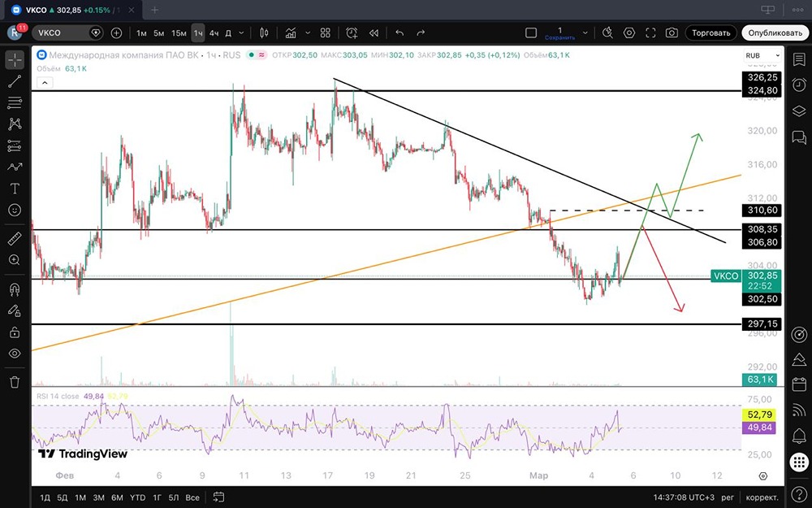812x508 pixels.
Task: Set date range to Все
Action: (x=192, y=497)
